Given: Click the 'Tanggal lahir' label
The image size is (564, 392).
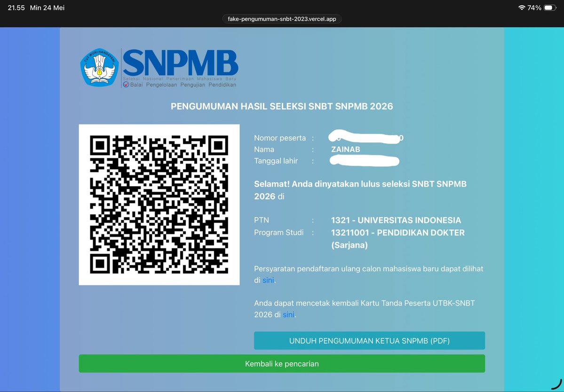Looking at the screenshot, I should coord(276,161).
